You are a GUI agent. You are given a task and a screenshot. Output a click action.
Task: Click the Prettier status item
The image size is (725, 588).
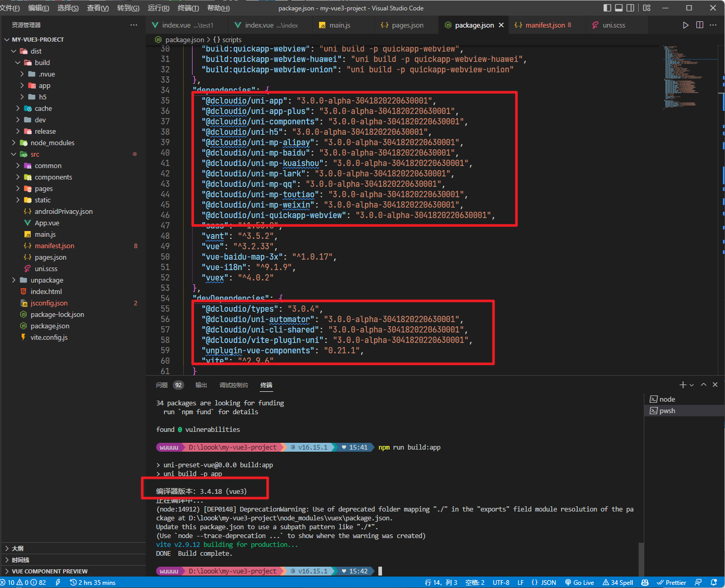point(671,582)
